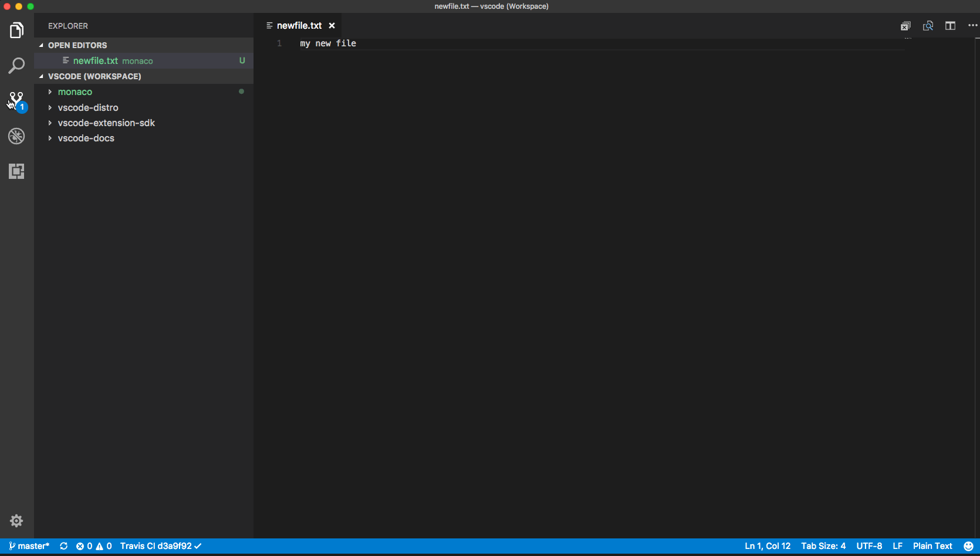Open the Travis CI d3a9f92 build status
The image size is (980, 556).
click(x=160, y=546)
